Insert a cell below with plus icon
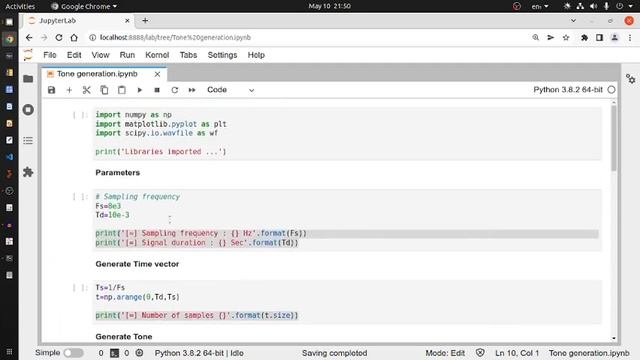Screen dimensions: 640x360 point(69,90)
